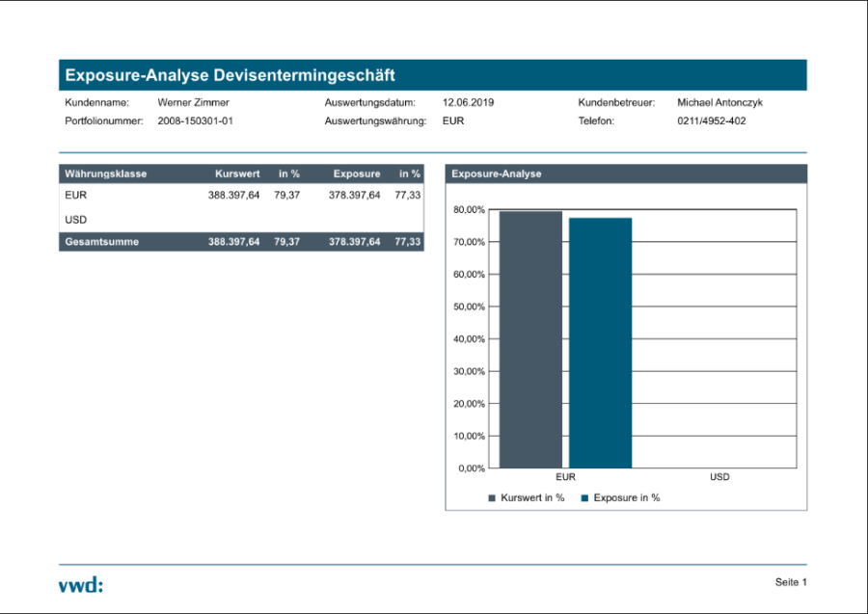Click the Währungsklasse column header

point(105,174)
